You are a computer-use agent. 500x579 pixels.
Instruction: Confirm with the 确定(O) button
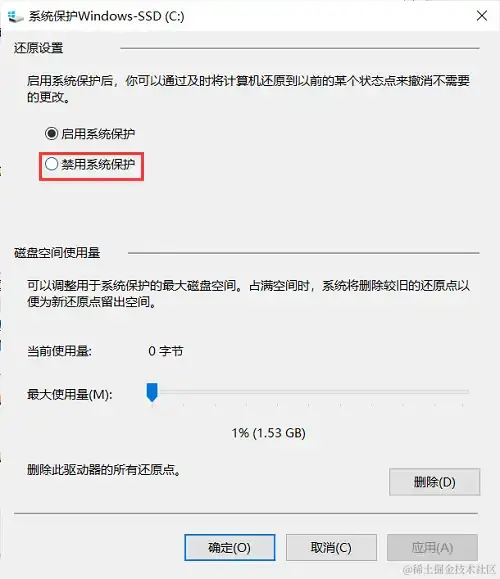(229, 547)
